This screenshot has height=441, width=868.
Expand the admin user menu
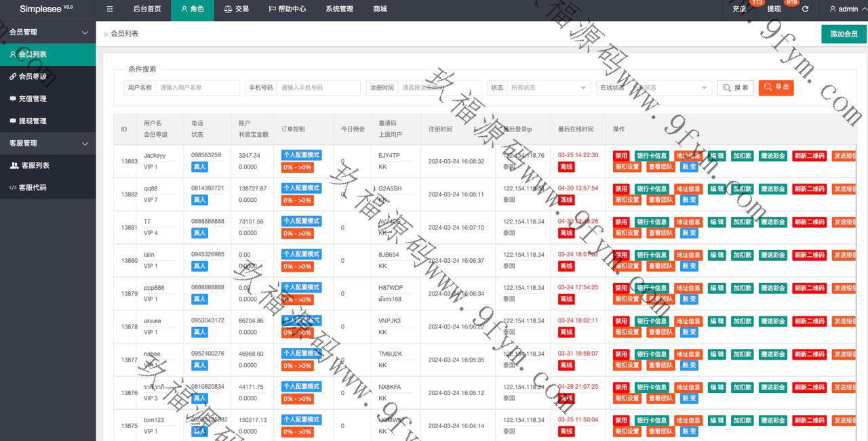[x=848, y=9]
